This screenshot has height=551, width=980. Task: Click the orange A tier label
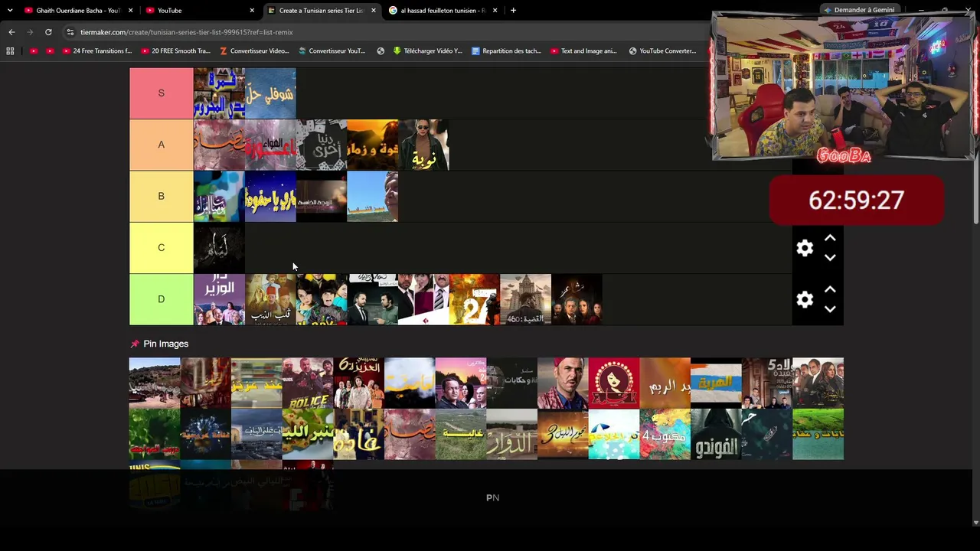161,145
